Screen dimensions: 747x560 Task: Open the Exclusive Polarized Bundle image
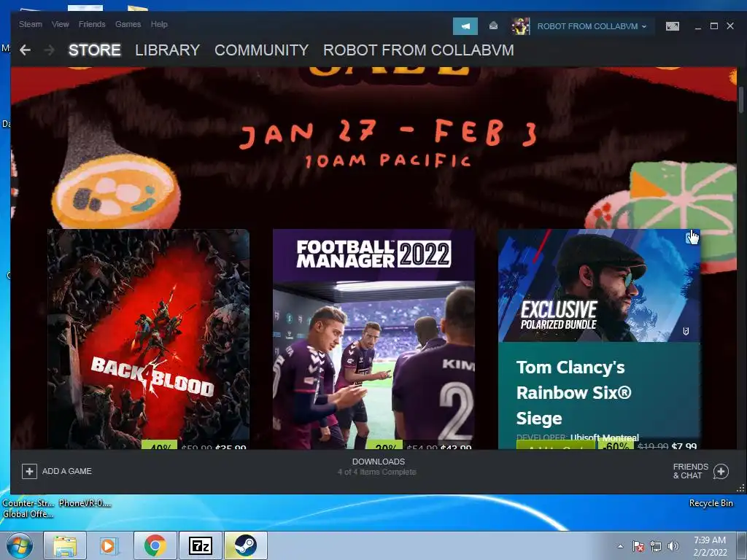(600, 286)
